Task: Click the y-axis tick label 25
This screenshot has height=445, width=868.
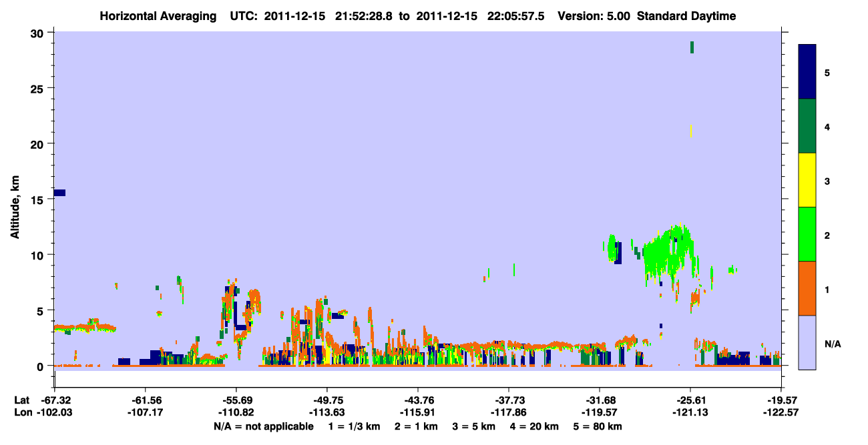Action: point(39,89)
